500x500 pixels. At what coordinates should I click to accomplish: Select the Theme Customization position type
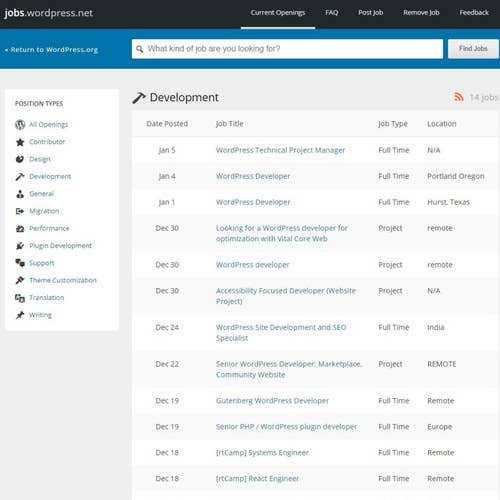[63, 281]
